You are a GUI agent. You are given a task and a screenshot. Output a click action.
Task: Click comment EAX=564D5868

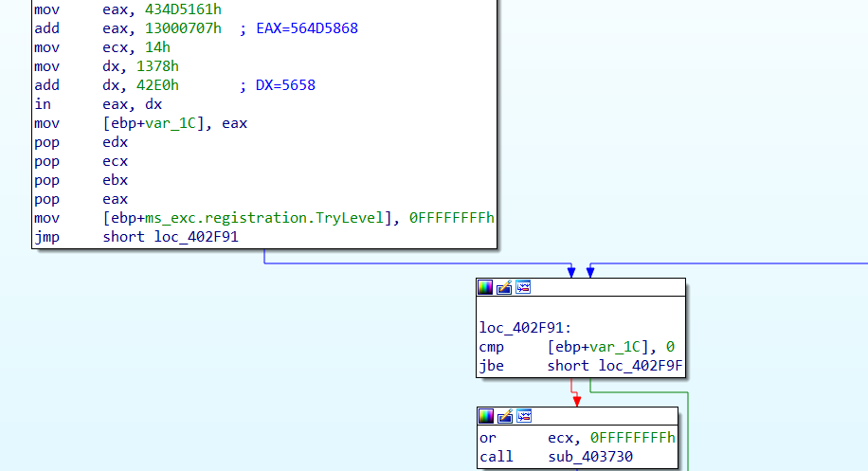pyautogui.click(x=307, y=28)
